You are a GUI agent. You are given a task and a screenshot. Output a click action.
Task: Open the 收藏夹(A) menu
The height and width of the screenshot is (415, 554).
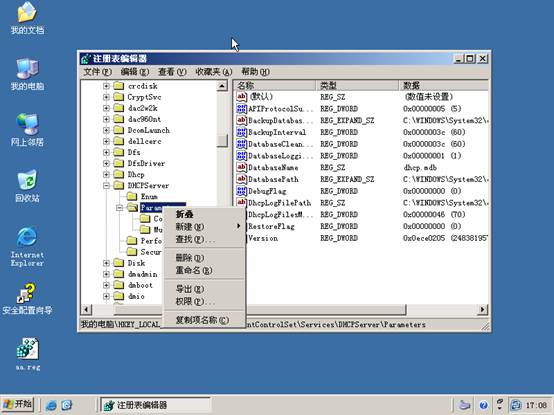tap(213, 72)
